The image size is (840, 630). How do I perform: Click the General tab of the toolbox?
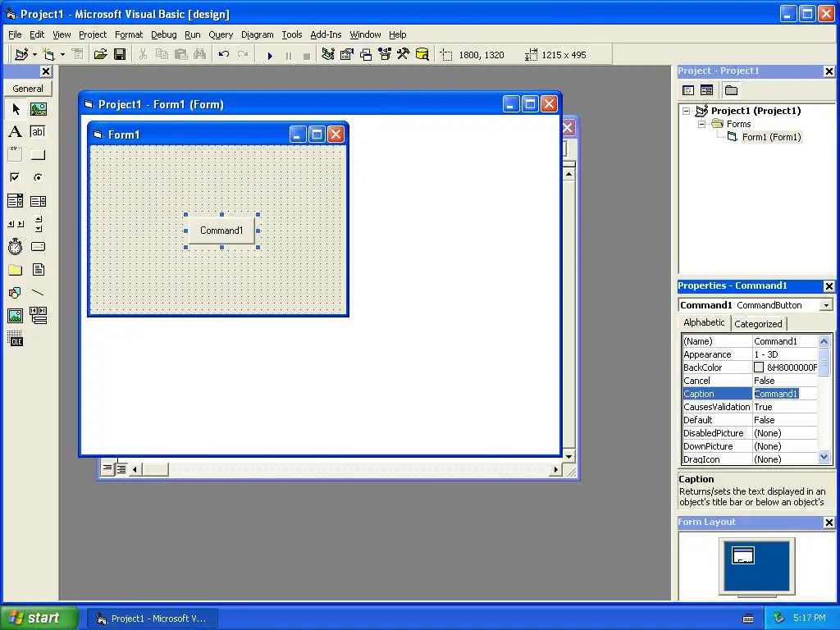pyautogui.click(x=28, y=89)
